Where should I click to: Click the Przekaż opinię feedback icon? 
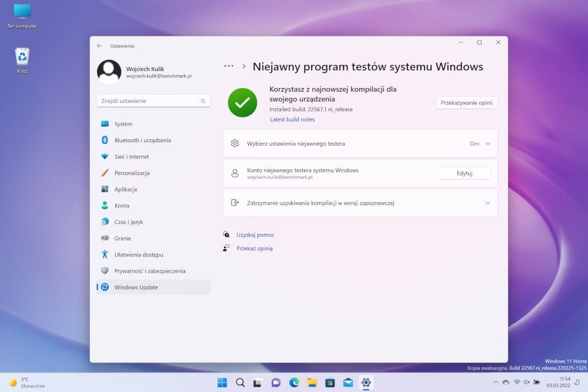(x=226, y=248)
